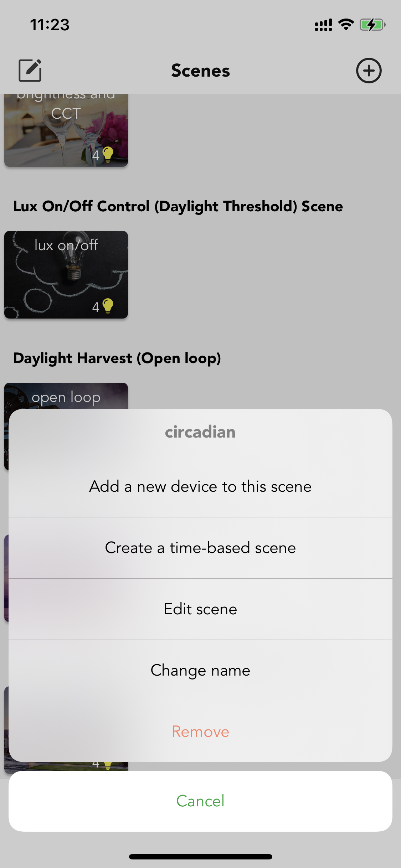Tap the Lux On/Off Control section heading
This screenshot has width=401, height=868.
click(178, 206)
